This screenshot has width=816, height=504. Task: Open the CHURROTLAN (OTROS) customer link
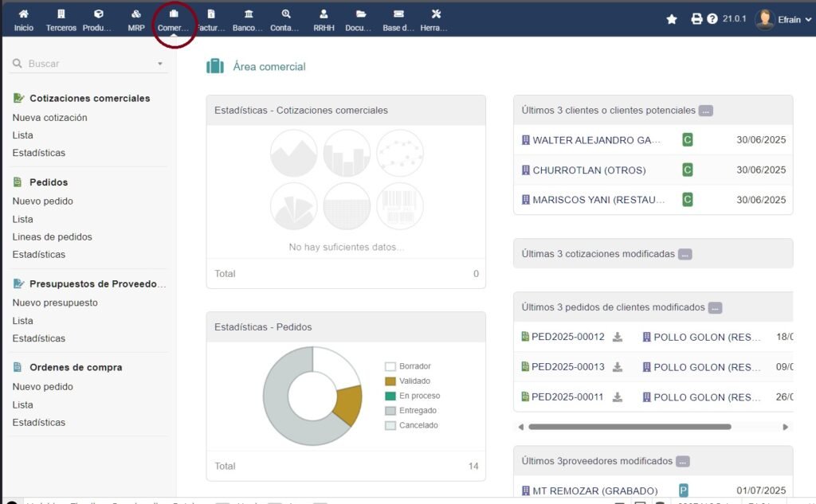tap(589, 170)
